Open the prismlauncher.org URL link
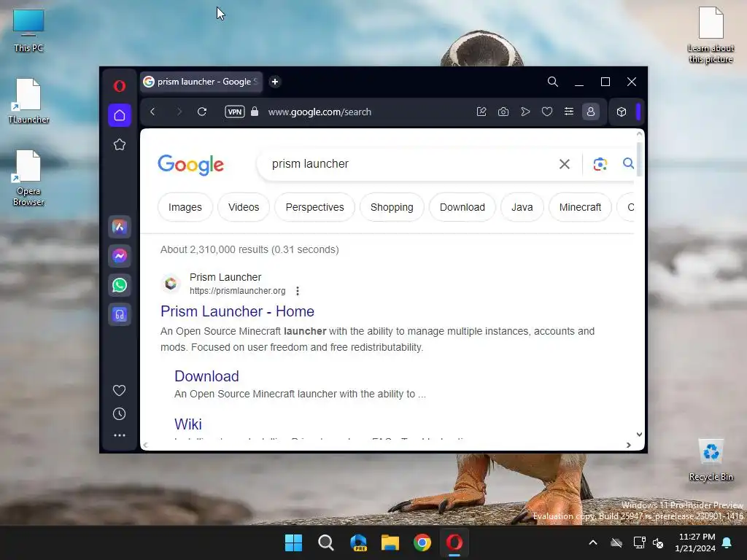The width and height of the screenshot is (747, 560). (x=238, y=291)
